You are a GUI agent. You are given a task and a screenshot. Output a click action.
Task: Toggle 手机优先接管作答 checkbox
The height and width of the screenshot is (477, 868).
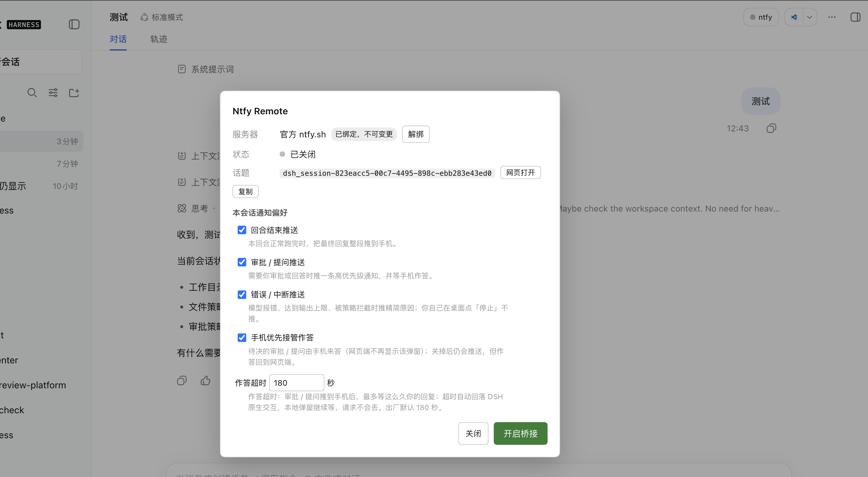click(242, 338)
